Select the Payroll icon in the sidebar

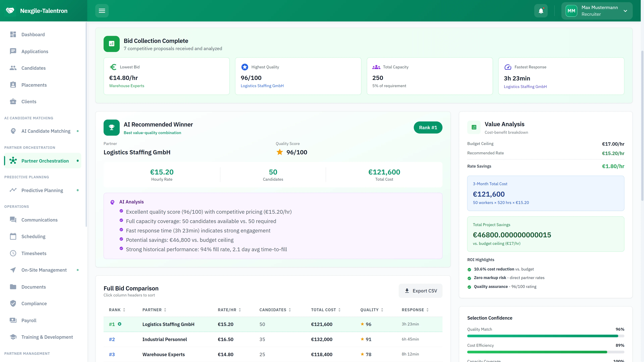pyautogui.click(x=13, y=320)
